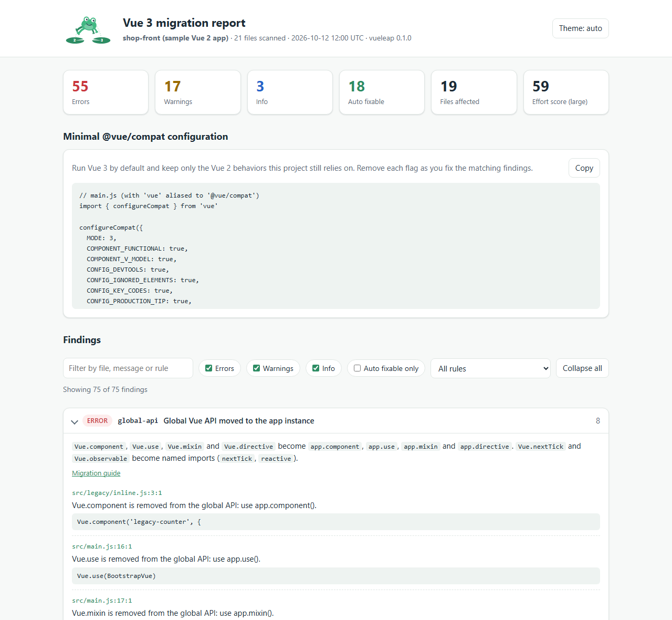Copy the compat configuration code
The height and width of the screenshot is (620, 672).
[584, 168]
